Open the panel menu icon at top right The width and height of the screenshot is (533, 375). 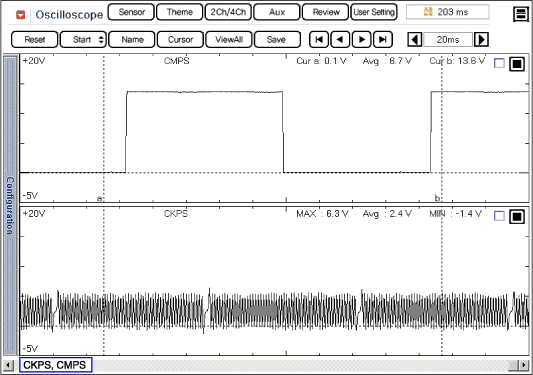[x=520, y=14]
